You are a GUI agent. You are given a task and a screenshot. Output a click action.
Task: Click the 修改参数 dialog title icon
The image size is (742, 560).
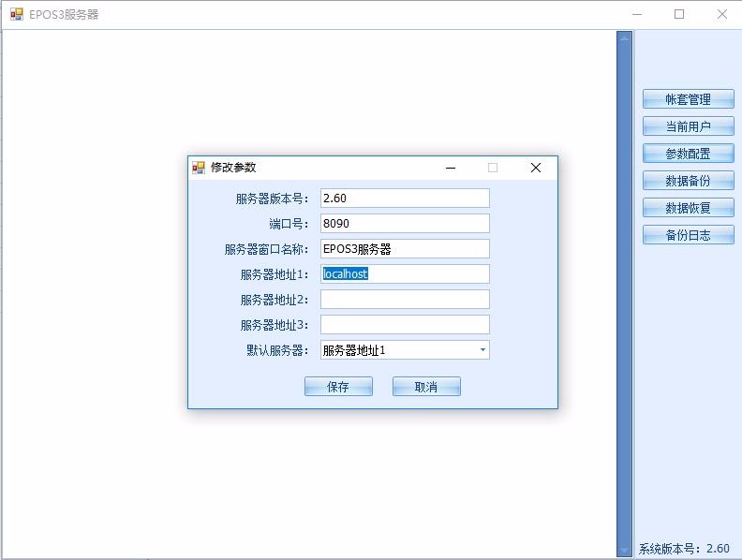point(199,167)
